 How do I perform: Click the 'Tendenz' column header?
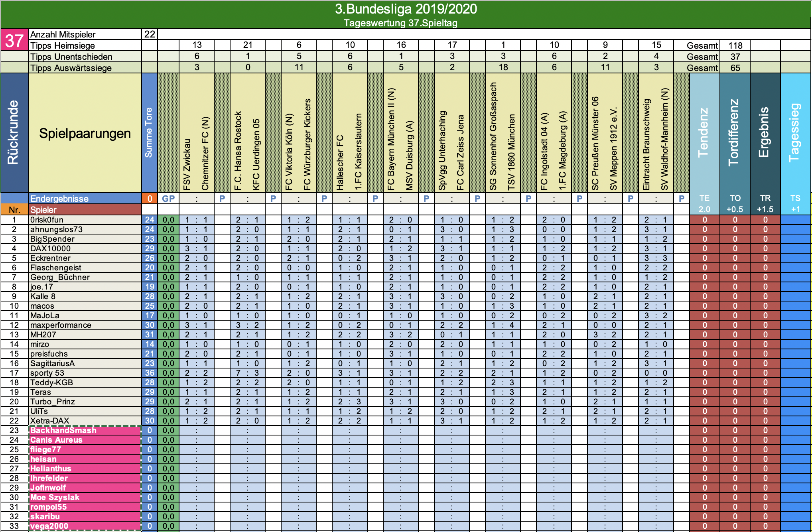(x=704, y=132)
